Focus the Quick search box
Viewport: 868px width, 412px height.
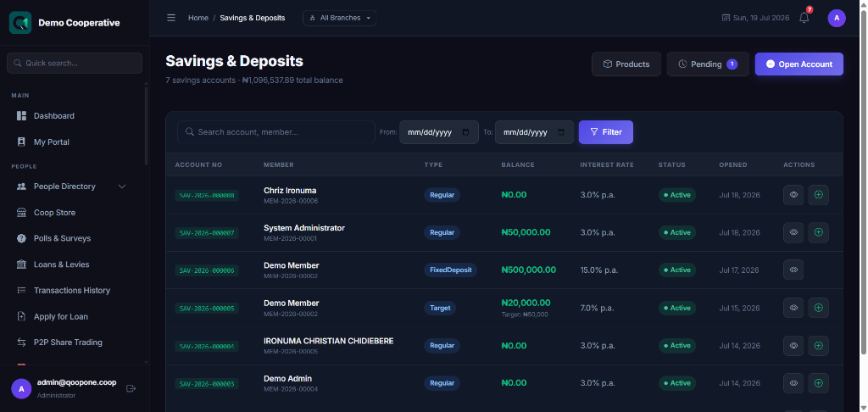pyautogui.click(x=75, y=63)
